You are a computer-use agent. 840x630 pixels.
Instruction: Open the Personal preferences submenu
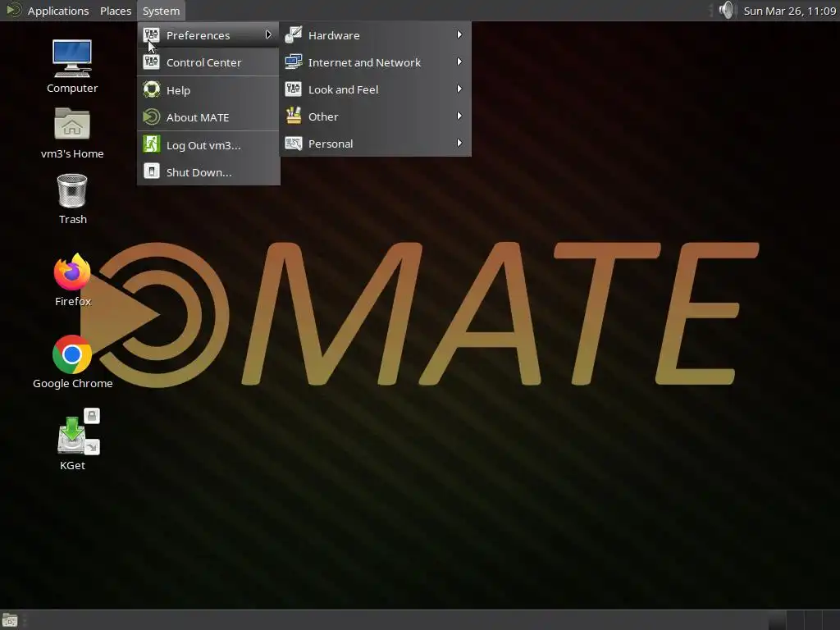point(375,144)
